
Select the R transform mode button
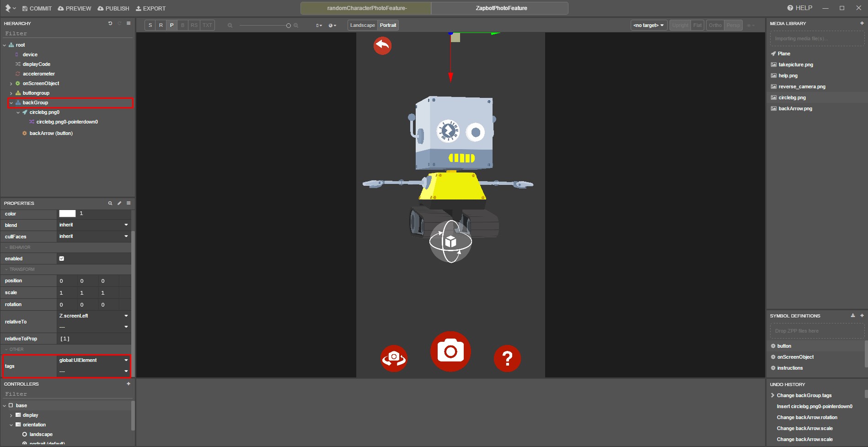tap(161, 25)
